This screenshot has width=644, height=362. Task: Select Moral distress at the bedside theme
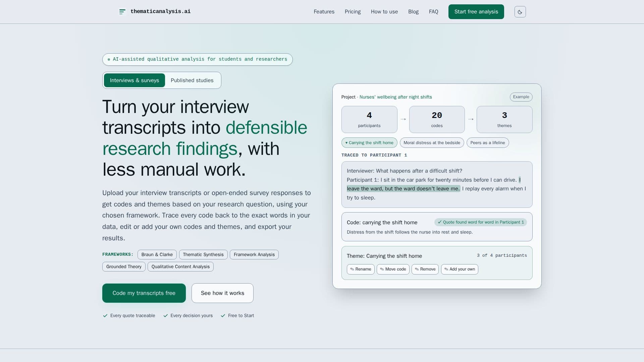pyautogui.click(x=432, y=143)
